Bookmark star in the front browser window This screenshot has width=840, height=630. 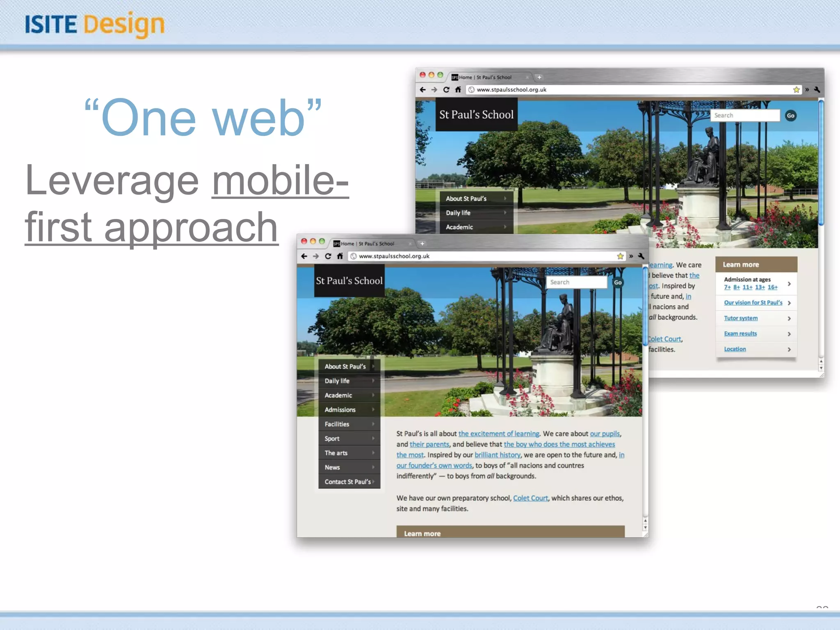coord(620,256)
